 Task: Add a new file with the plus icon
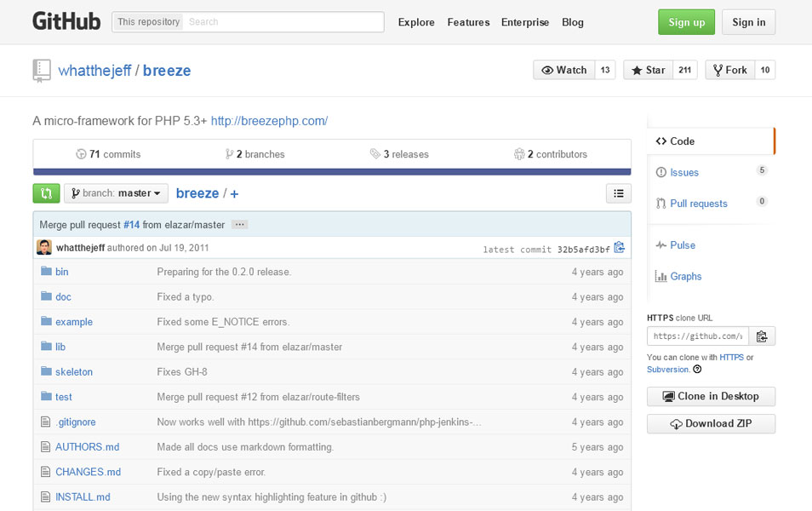click(x=234, y=194)
